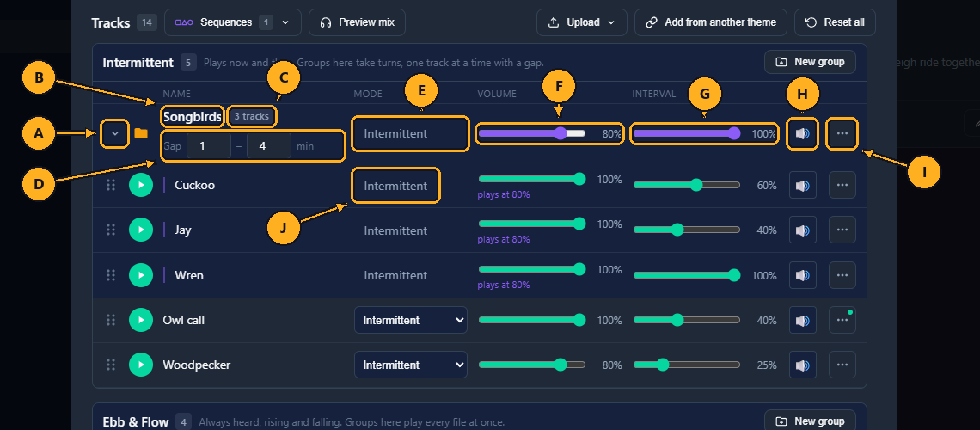Mute the Songbirds group
This screenshot has width=980, height=430.
803,133
